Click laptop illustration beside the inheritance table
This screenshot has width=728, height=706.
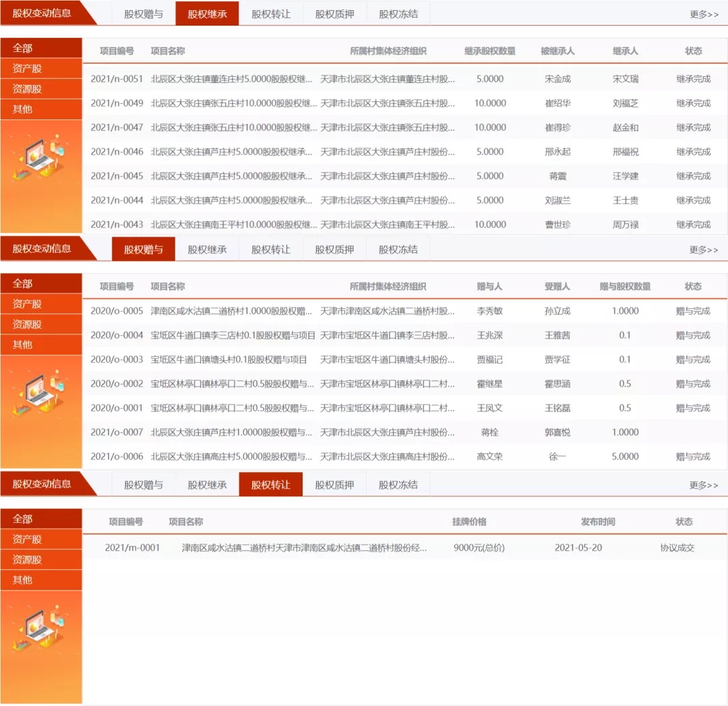[38, 160]
